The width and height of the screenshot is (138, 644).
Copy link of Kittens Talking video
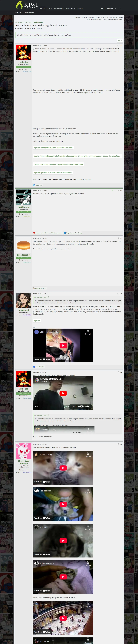coord(88,455)
